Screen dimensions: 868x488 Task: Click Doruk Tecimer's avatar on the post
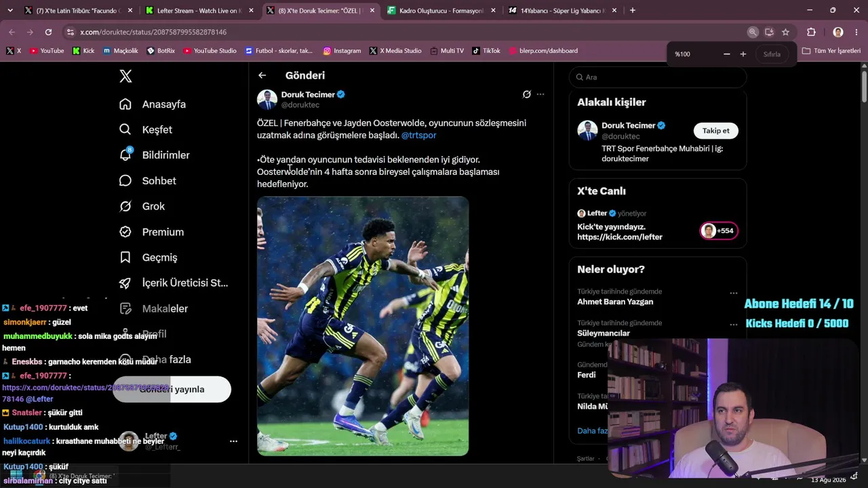(267, 100)
